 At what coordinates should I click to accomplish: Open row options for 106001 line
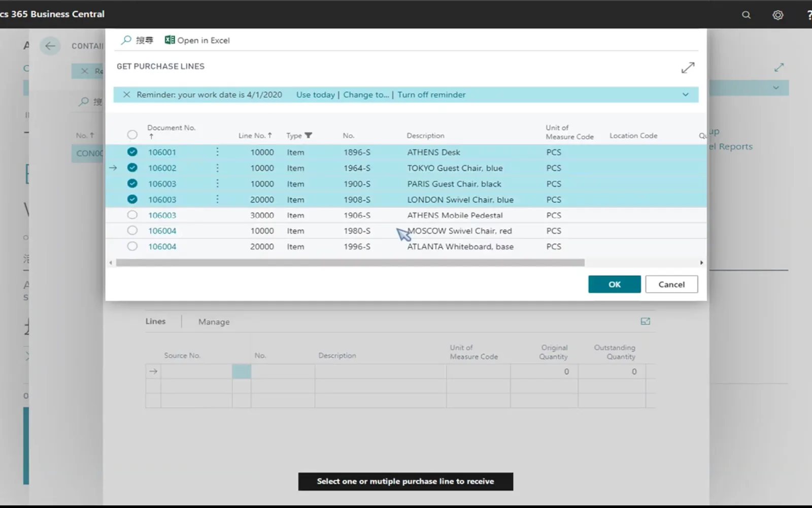pyautogui.click(x=217, y=152)
